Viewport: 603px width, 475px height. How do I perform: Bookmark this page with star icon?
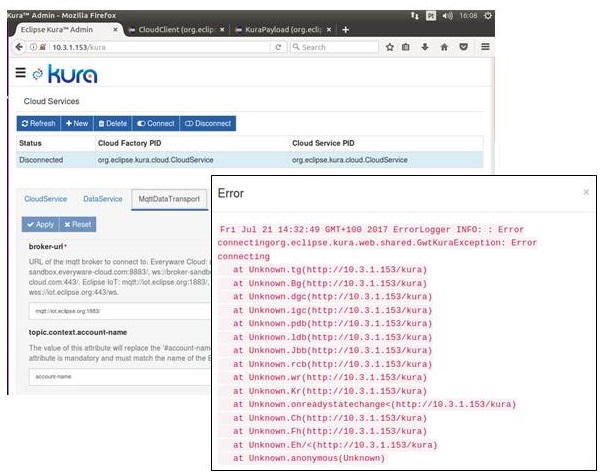[390, 47]
